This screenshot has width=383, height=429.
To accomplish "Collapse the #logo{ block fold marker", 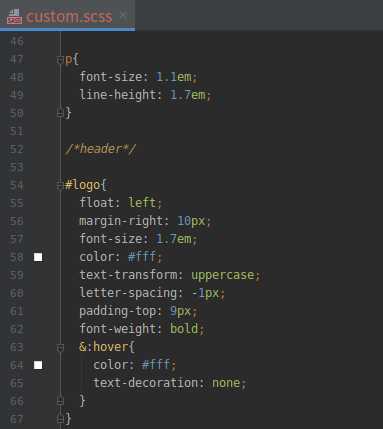I will [60, 185].
